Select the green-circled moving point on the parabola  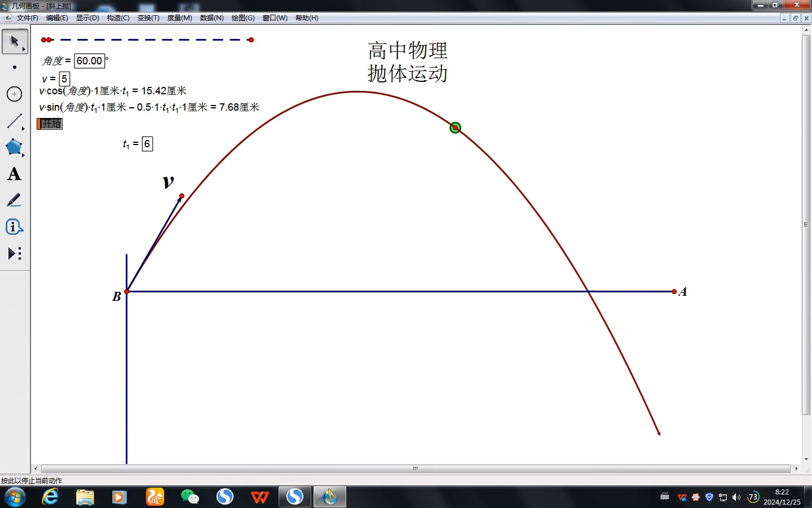tap(455, 128)
